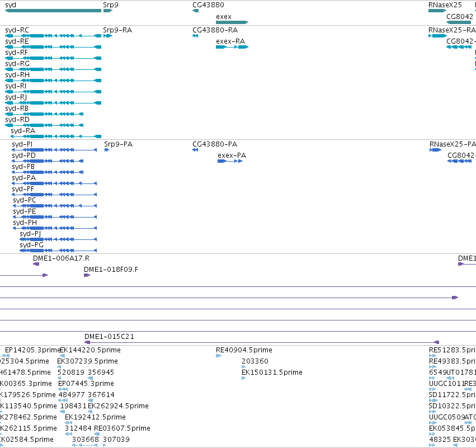Image resolution: width=476 pixels, height=448 pixels.
Task: Click the CG43880-RA transcript label
Action: 215,30
